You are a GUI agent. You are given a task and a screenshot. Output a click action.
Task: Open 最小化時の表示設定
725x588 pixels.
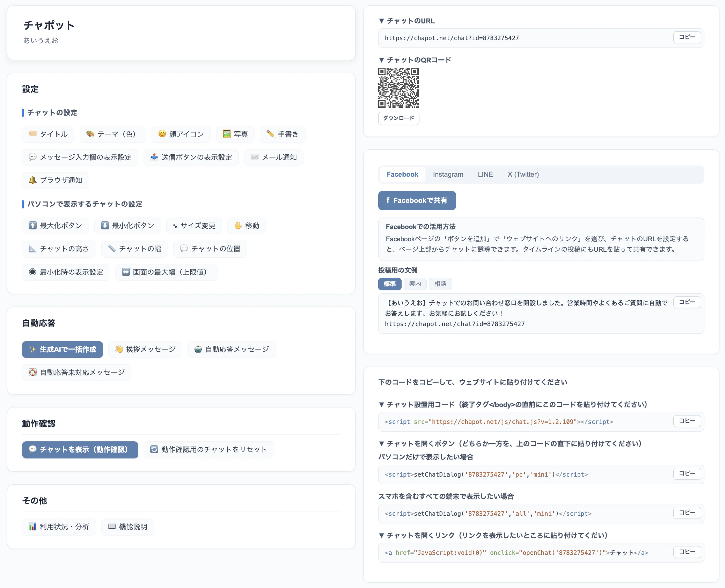[x=66, y=272]
